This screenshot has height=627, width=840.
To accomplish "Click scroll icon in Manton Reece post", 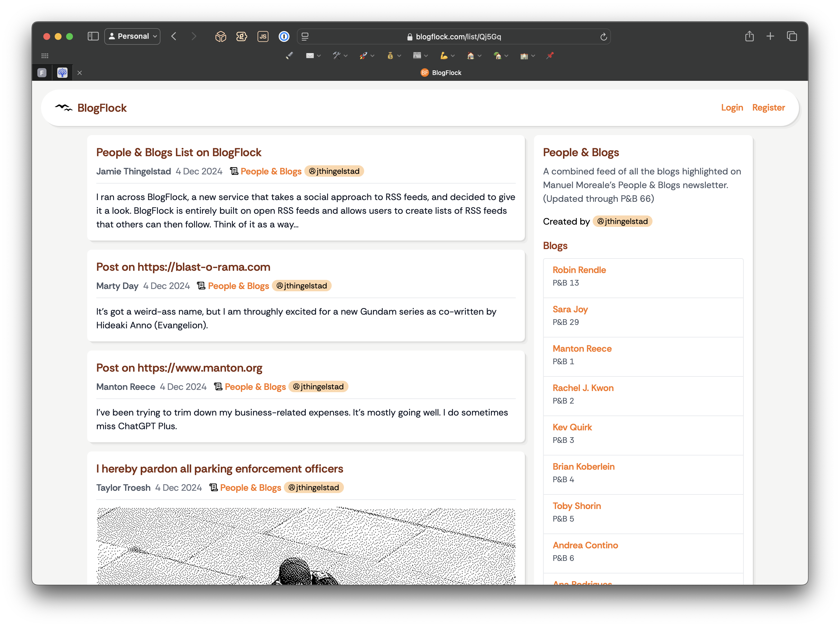I will (x=218, y=387).
